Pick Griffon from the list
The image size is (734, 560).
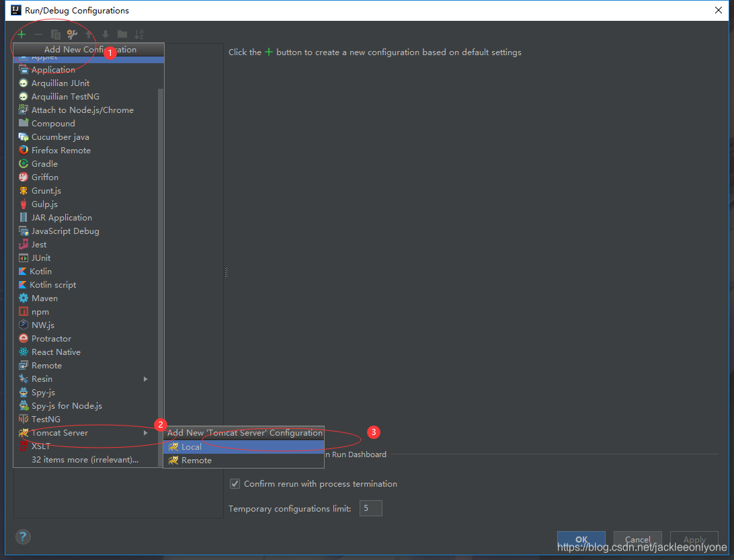(86, 177)
